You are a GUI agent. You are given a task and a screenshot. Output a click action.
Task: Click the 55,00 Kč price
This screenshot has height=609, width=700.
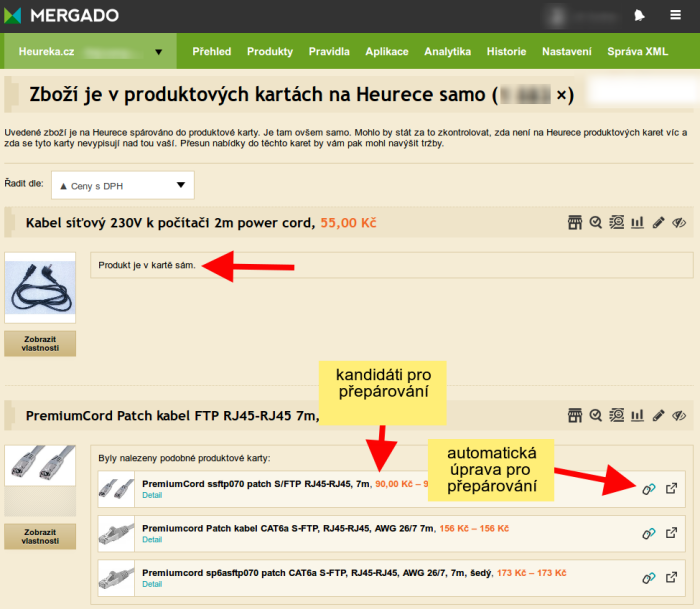pos(349,222)
